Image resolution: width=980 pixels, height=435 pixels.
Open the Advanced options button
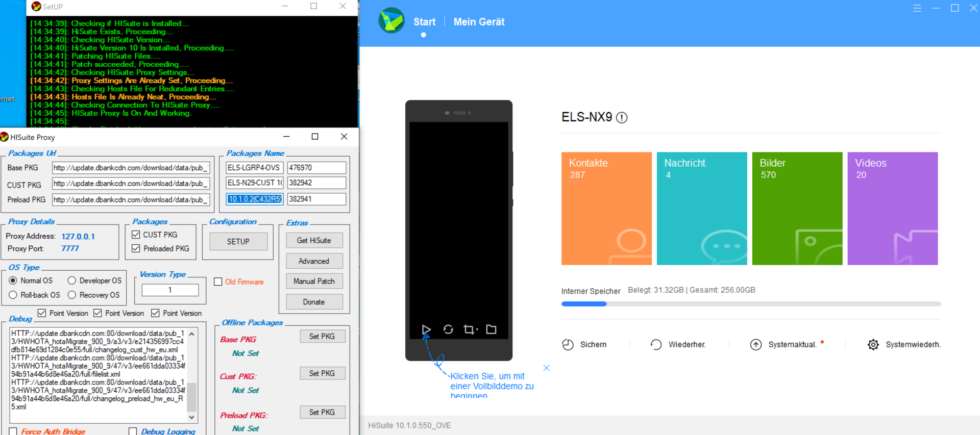tap(314, 261)
